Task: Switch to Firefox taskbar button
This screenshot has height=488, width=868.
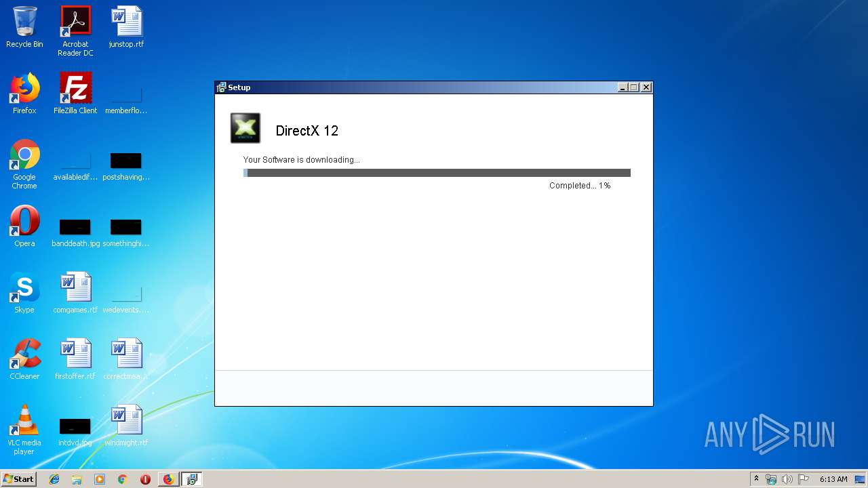Action: (x=168, y=479)
